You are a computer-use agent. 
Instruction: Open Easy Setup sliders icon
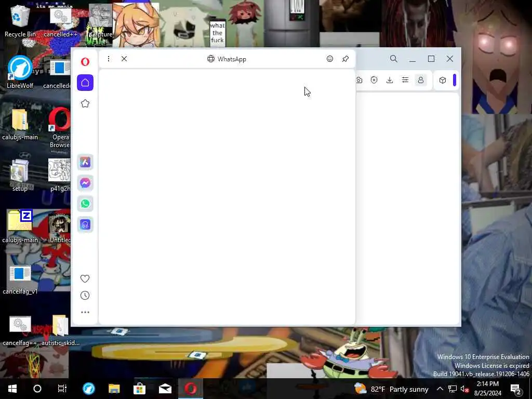click(405, 80)
